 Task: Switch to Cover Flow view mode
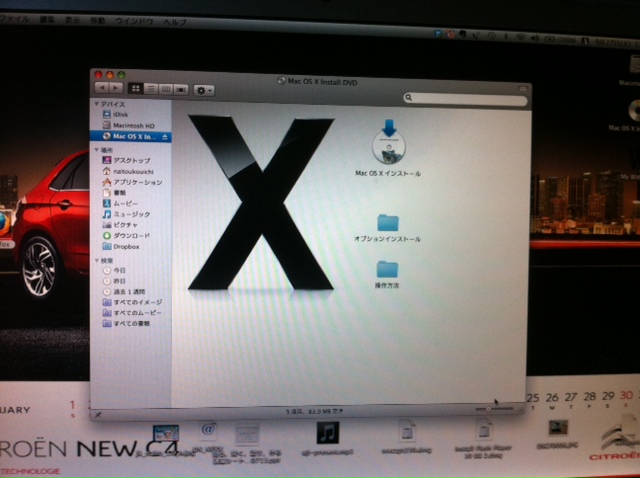pyautogui.click(x=181, y=90)
